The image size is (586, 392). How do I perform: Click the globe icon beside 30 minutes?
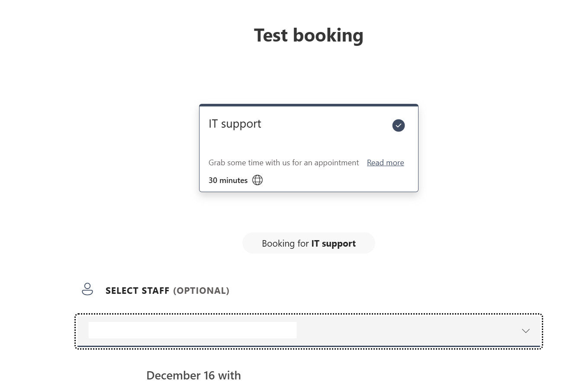click(258, 180)
